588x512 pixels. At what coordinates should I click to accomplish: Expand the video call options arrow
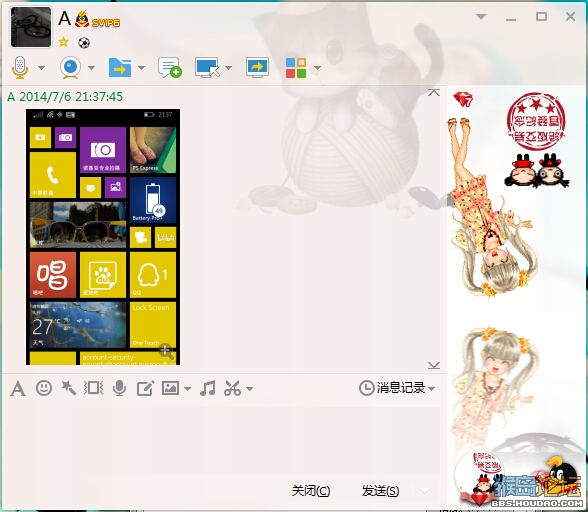92,68
